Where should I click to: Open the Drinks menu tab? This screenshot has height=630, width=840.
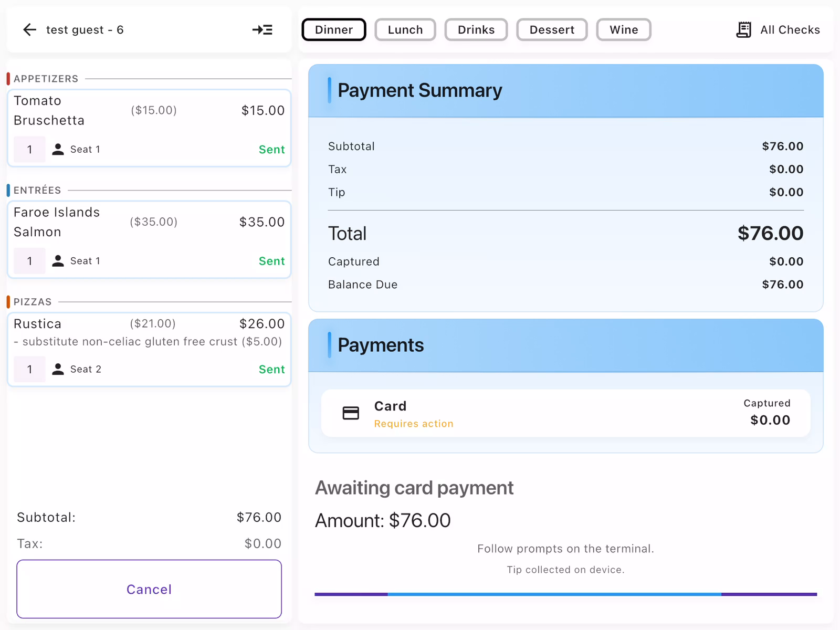pos(476,29)
